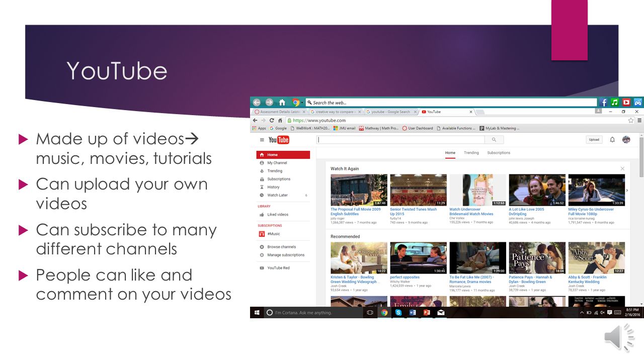Select the top Subscriptions tab on YouTube
The width and height of the screenshot is (644, 362).
pyautogui.click(x=499, y=153)
